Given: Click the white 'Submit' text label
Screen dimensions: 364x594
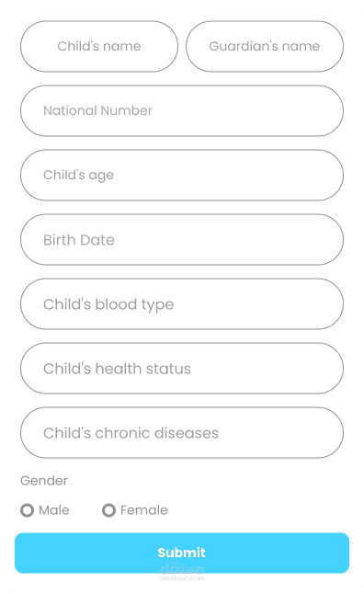Looking at the screenshot, I should click(x=181, y=553).
